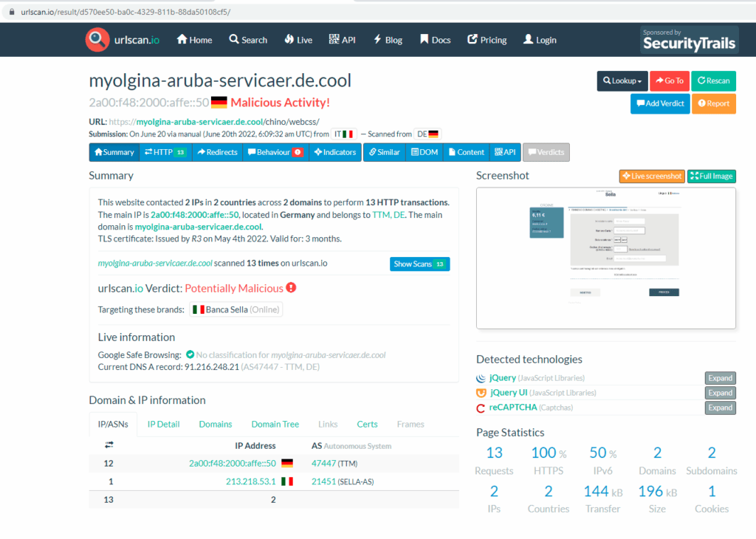The image size is (756, 539).
Task: Click the jQuery logo icon
Action: (x=481, y=379)
